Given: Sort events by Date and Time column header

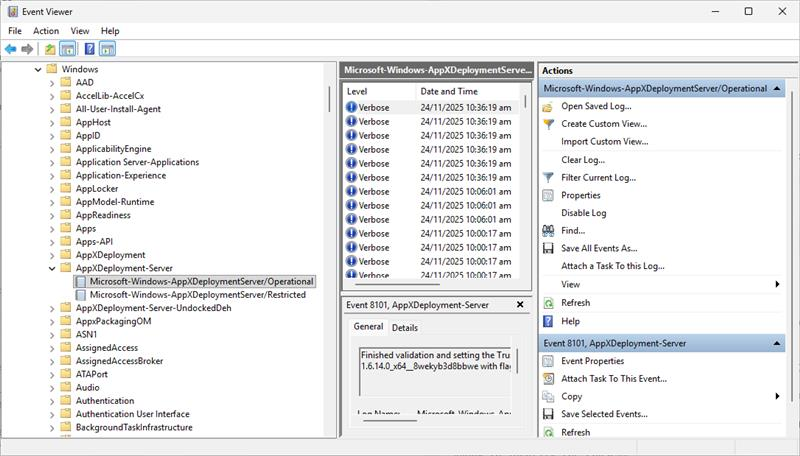Looking at the screenshot, I should pos(467,92).
